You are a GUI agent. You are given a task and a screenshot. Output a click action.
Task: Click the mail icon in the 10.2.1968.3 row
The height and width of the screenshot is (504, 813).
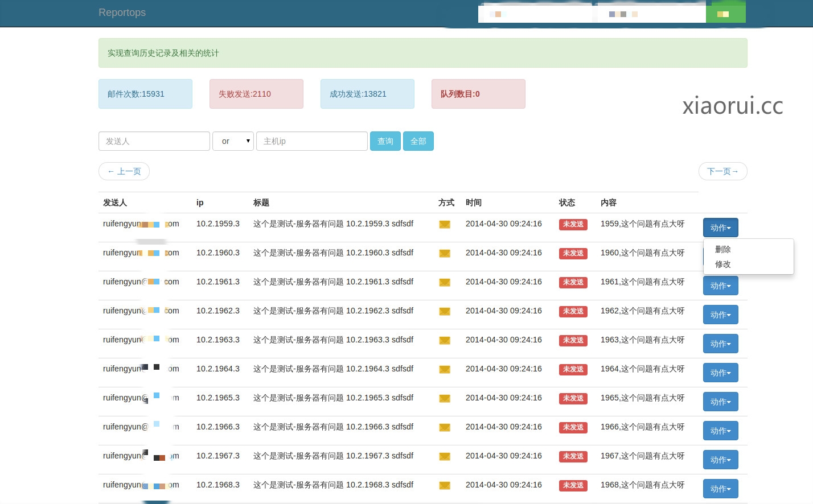tap(445, 486)
